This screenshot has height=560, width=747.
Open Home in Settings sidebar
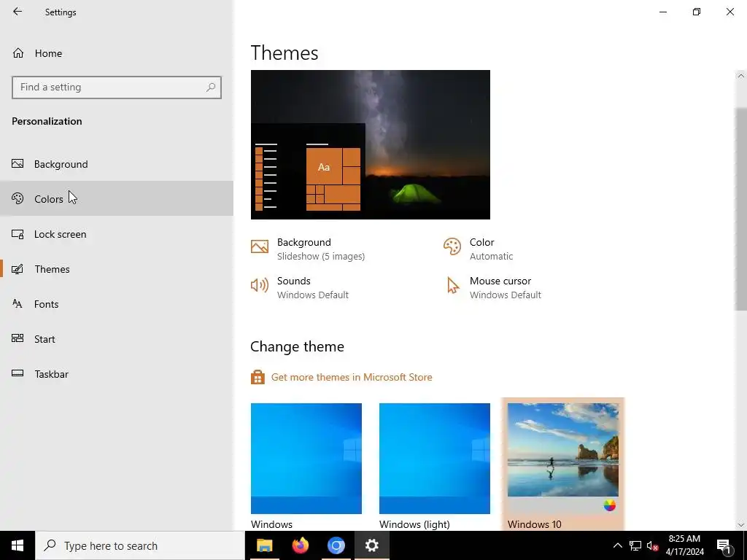117,53
